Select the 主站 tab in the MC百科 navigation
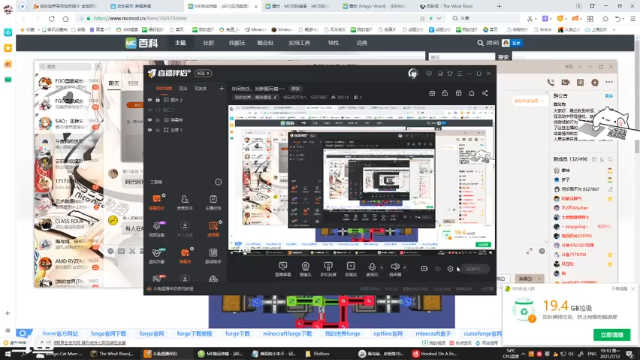The image size is (640, 360). pos(180,43)
